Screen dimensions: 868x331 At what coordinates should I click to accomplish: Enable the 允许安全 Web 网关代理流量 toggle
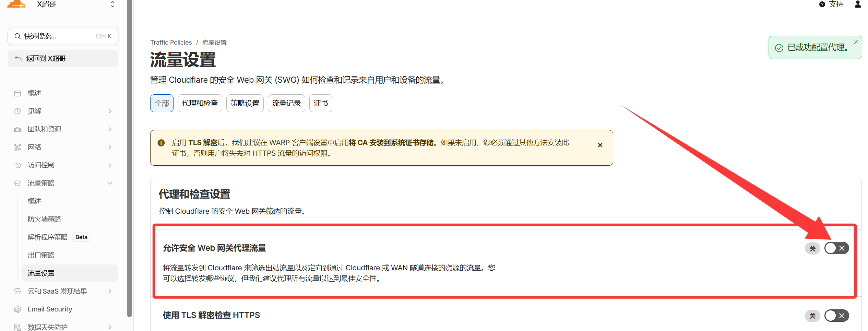tap(836, 248)
